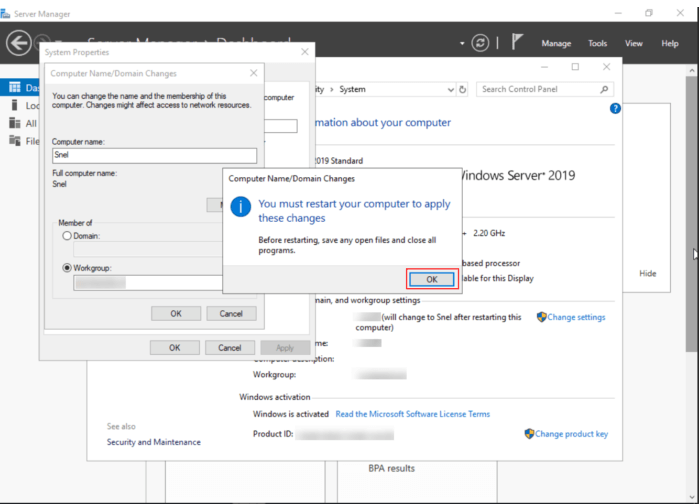The image size is (700, 504).
Task: Minimize the Control Panel System window
Action: click(x=544, y=67)
